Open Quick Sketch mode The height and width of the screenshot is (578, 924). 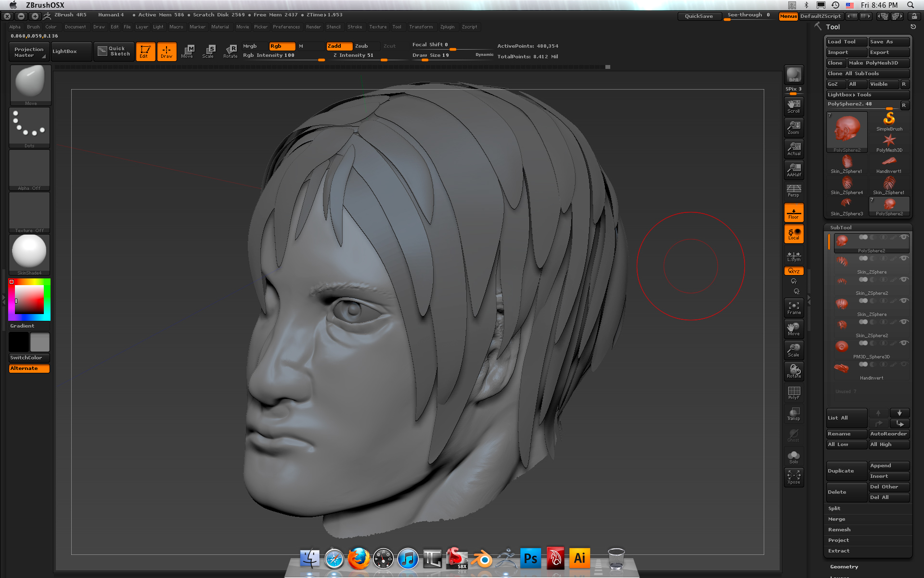click(x=114, y=51)
